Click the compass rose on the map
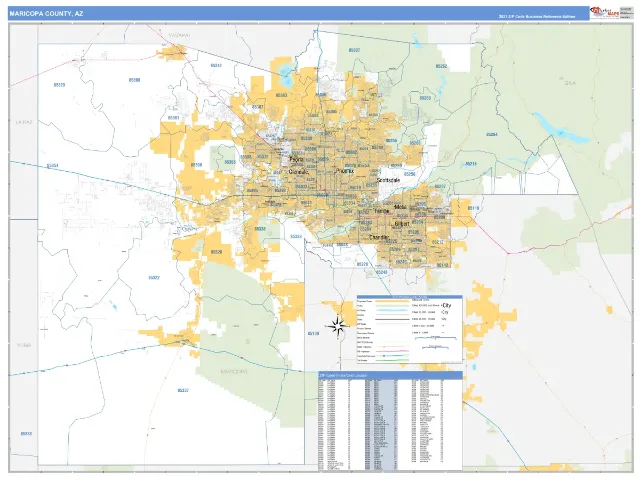 [x=337, y=326]
